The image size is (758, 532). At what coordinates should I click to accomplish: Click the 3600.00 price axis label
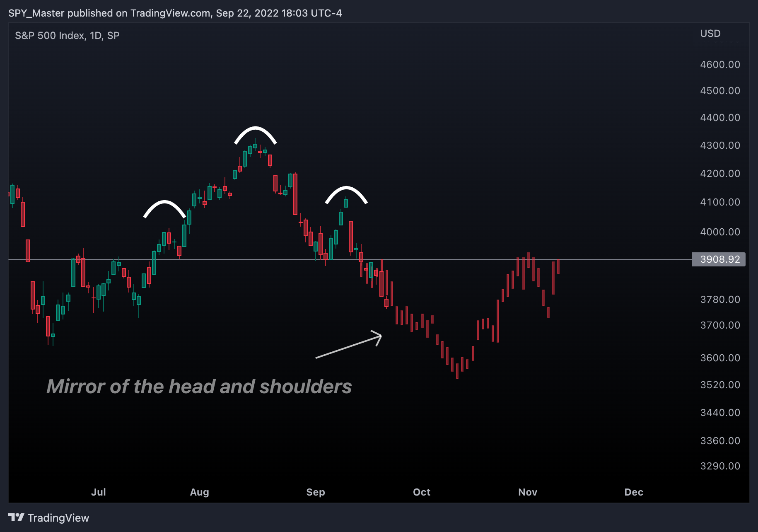[x=720, y=358]
